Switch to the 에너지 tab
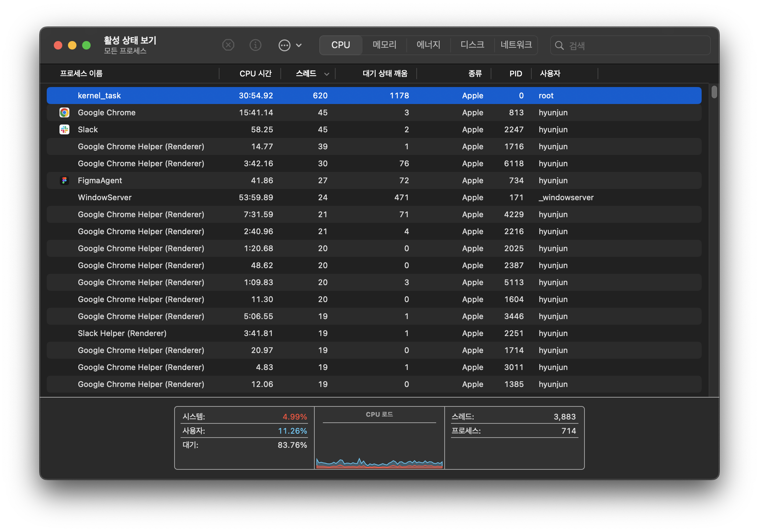The image size is (759, 532). (428, 45)
